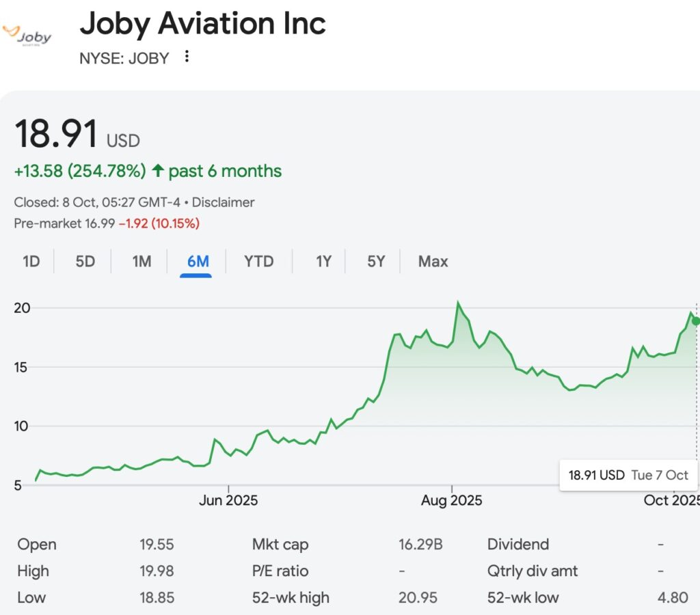700x615 pixels.
Task: Click the 18.91 USD Tue 7 Oct tooltip
Action: [628, 475]
